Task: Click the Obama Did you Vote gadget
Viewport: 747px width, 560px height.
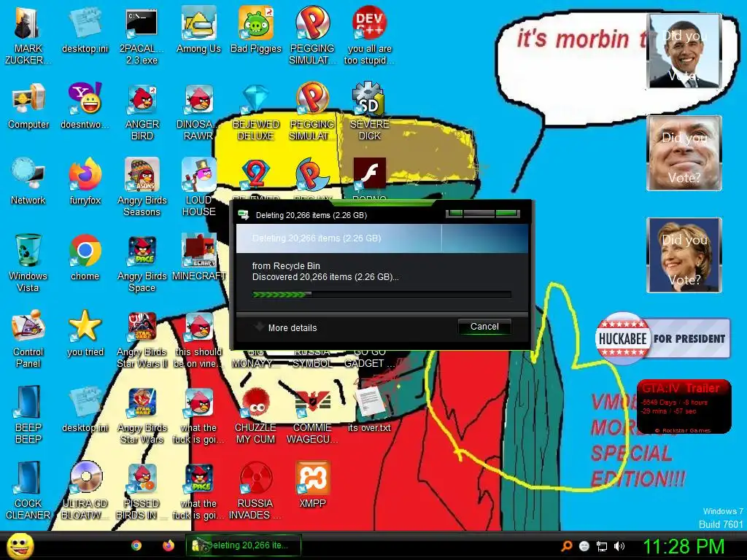Action: 684,51
